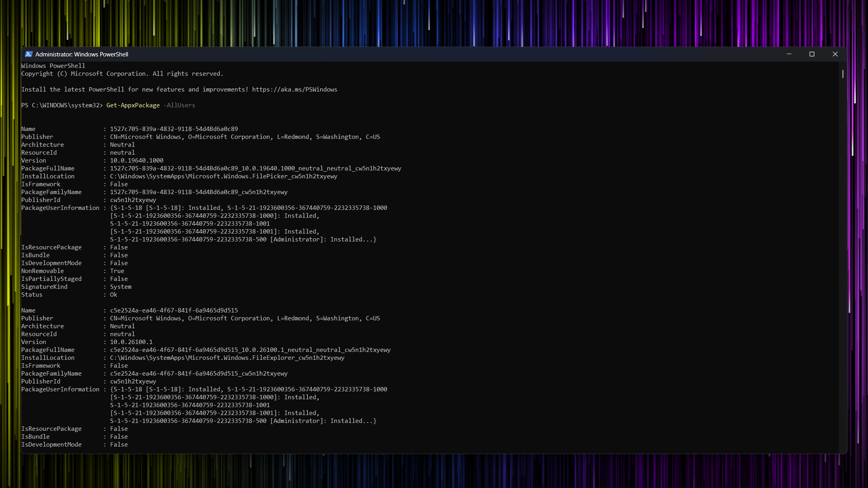This screenshot has width=868, height=488.
Task: Close the Administrator PowerShell window
Action: pos(835,54)
